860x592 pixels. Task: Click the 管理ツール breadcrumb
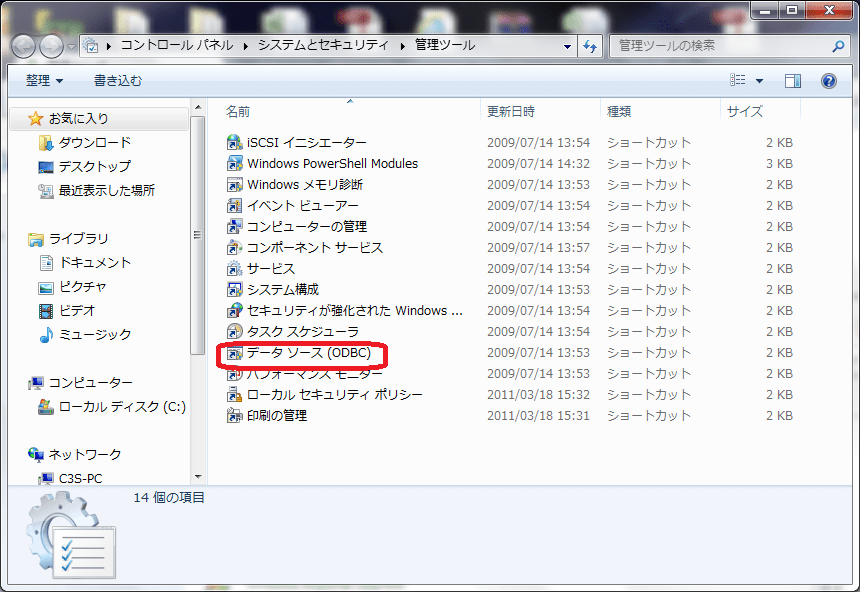tap(445, 46)
